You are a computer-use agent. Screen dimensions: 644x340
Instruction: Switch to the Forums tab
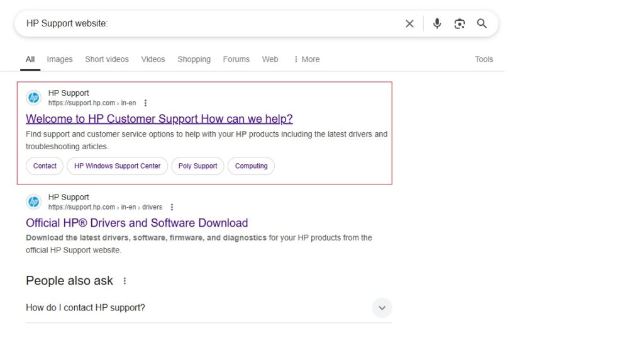(x=236, y=59)
